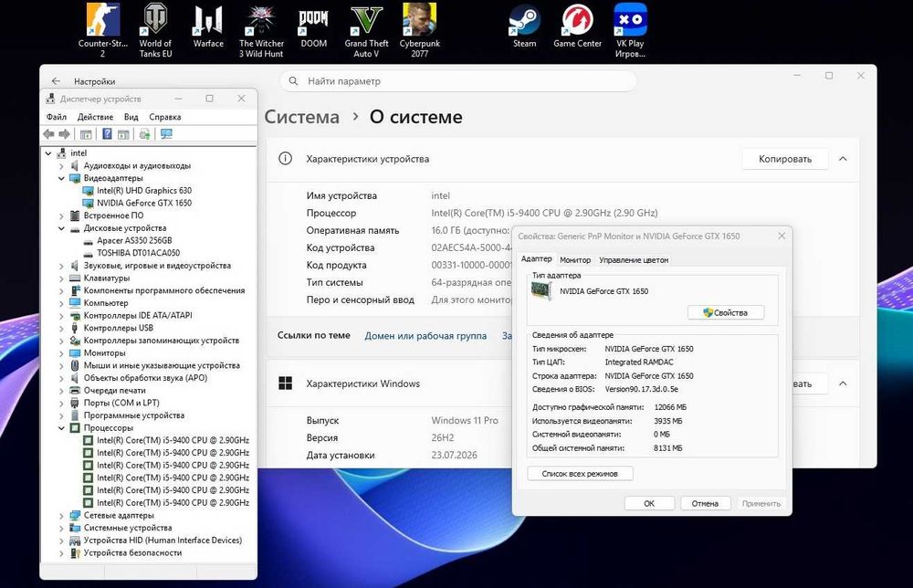
Task: Select Устройства HID (Human Interface Devices) item
Action: (x=163, y=541)
